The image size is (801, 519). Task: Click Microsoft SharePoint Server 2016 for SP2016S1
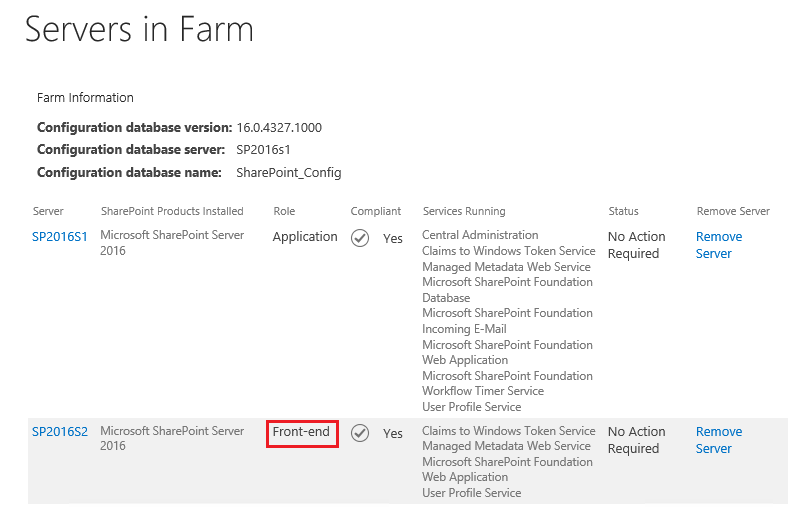click(172, 243)
